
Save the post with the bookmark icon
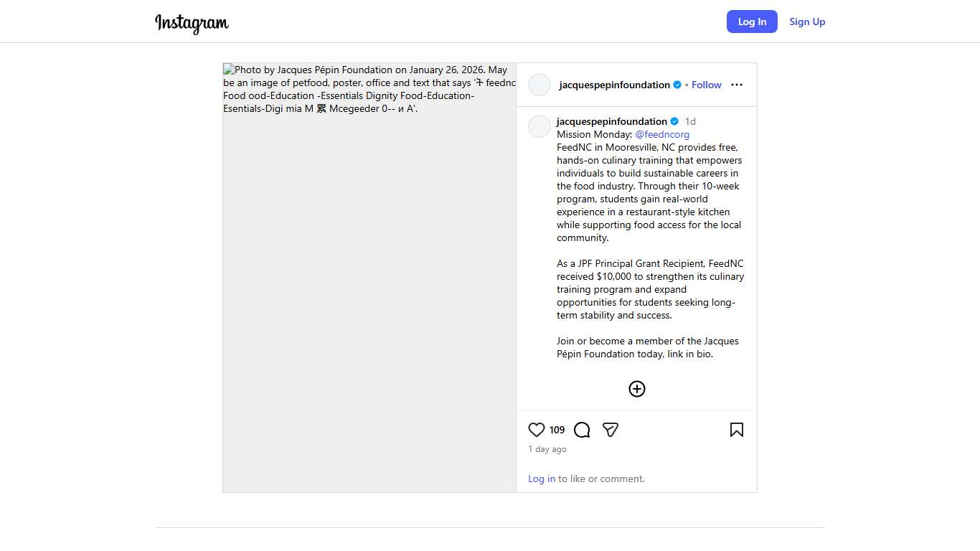(736, 430)
